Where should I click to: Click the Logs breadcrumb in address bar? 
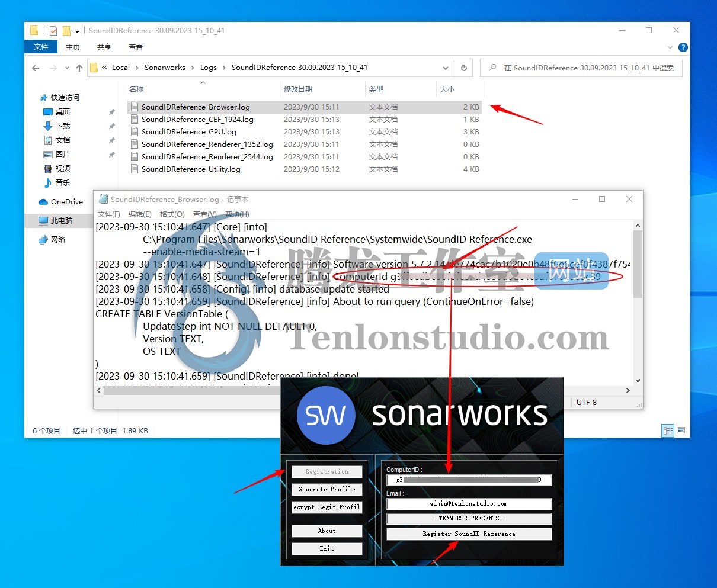[x=209, y=68]
